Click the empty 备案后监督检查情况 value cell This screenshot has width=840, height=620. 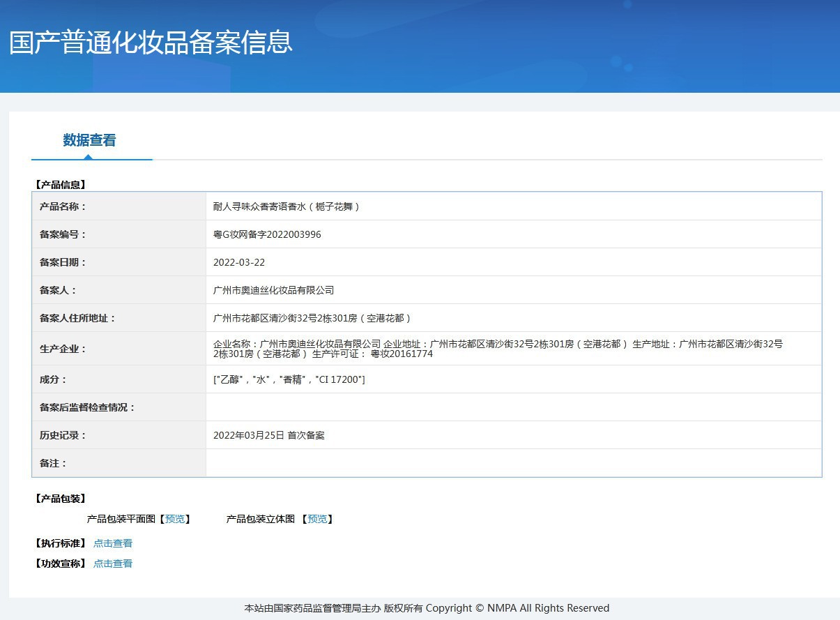513,407
